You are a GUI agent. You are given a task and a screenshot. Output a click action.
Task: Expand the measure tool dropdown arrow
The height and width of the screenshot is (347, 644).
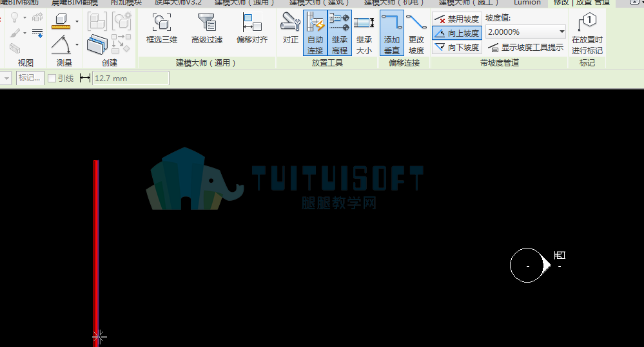point(77,21)
